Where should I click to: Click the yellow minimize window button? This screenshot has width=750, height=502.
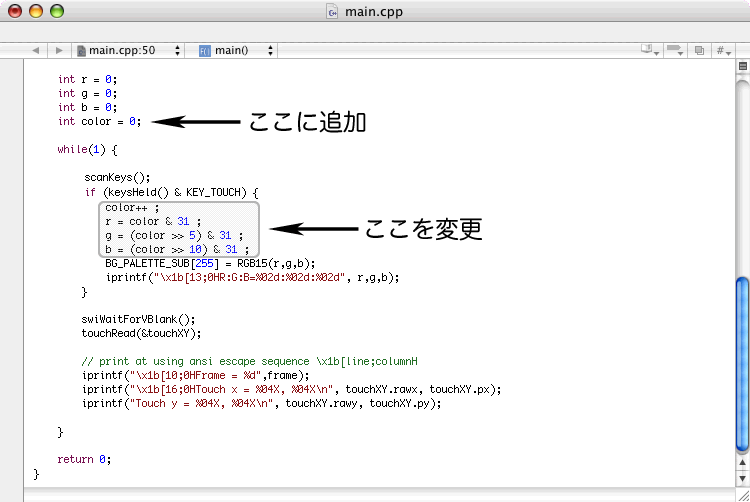(x=36, y=12)
